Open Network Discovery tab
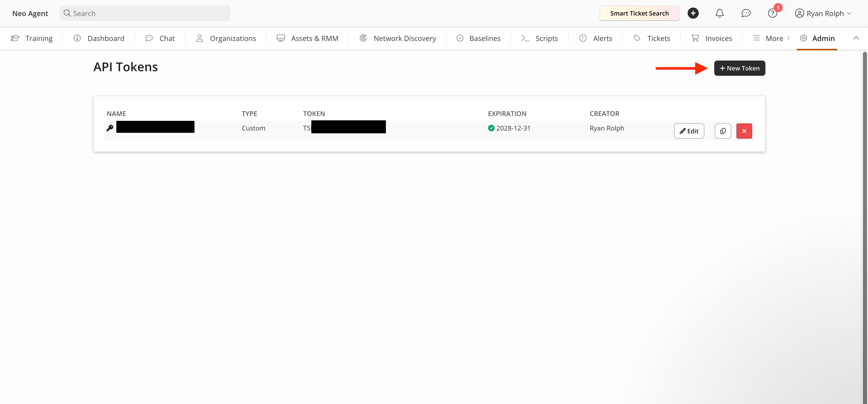The height and width of the screenshot is (404, 868). coord(398,38)
